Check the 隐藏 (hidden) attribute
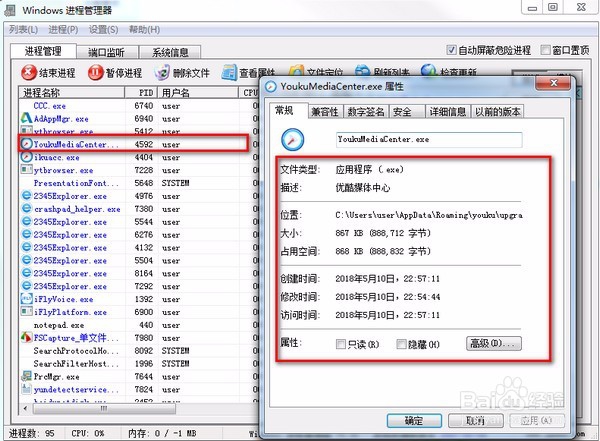Screen dimensions: 600x441 point(401,344)
